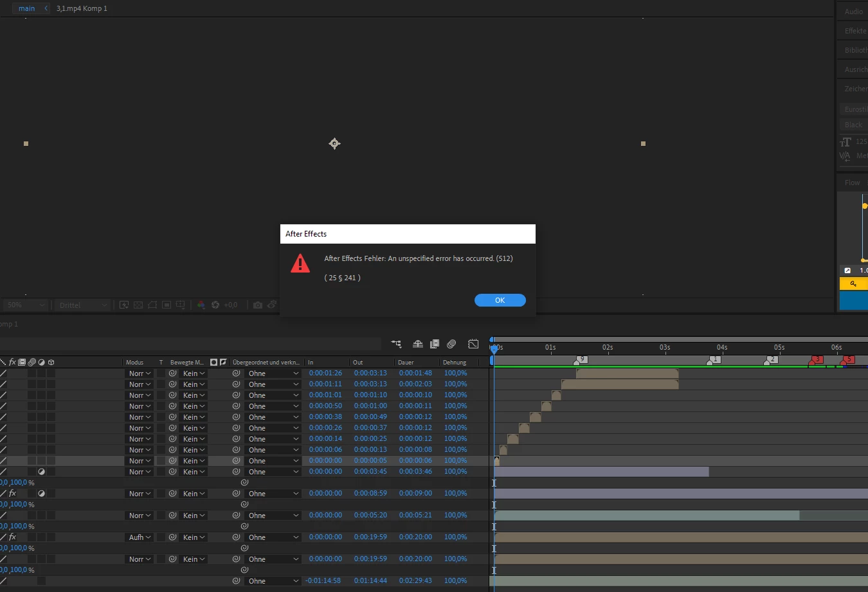Open the Flow panel tab
This screenshot has height=592, width=868.
pos(853,183)
